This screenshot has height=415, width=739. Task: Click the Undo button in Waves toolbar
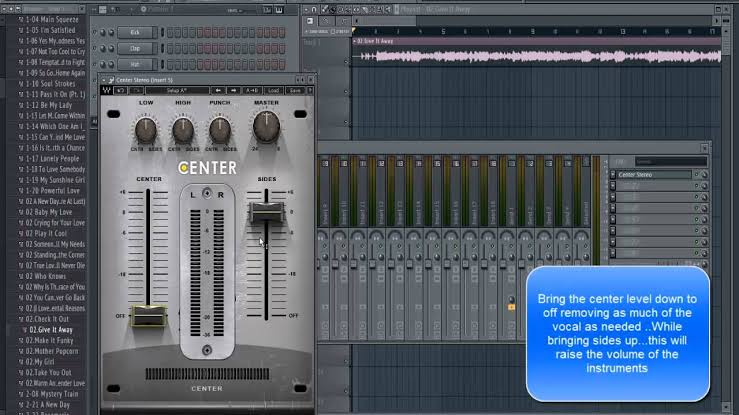pos(121,90)
